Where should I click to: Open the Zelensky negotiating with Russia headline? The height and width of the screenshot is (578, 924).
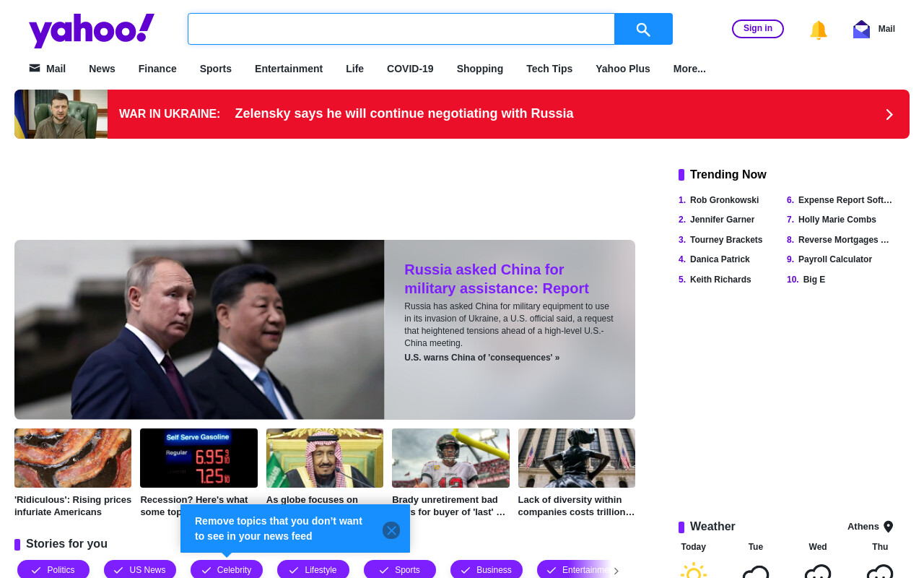tap(404, 113)
